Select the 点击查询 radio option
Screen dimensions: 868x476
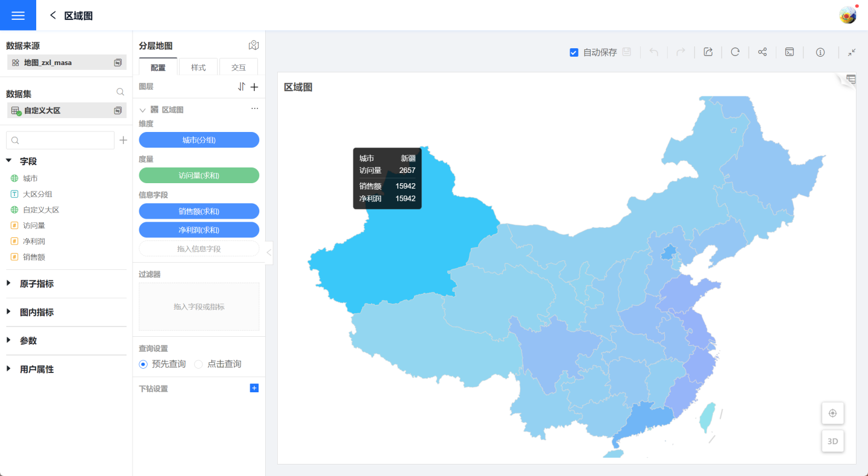click(x=198, y=364)
